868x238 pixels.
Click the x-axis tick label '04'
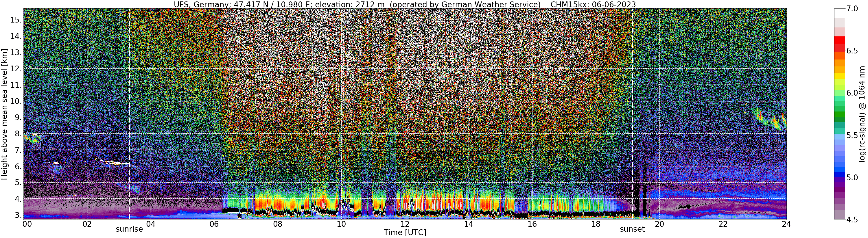[x=151, y=224]
